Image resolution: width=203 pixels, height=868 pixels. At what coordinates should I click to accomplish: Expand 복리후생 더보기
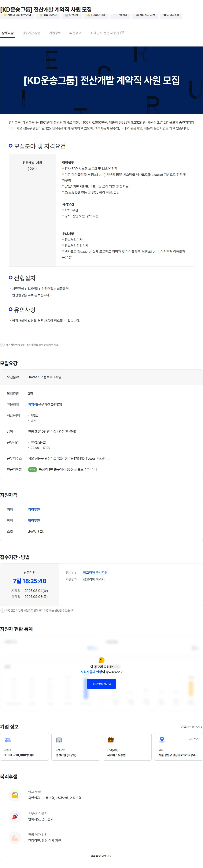coord(101,856)
